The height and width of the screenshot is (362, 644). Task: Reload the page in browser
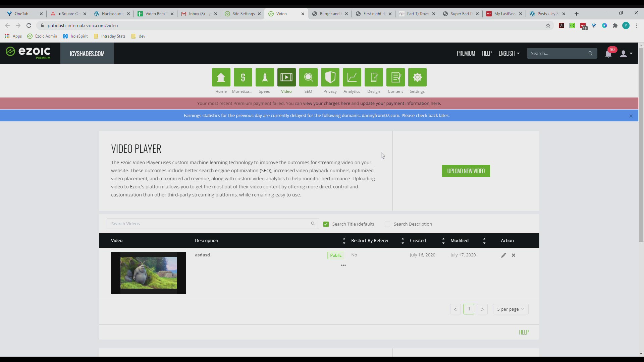(29, 25)
